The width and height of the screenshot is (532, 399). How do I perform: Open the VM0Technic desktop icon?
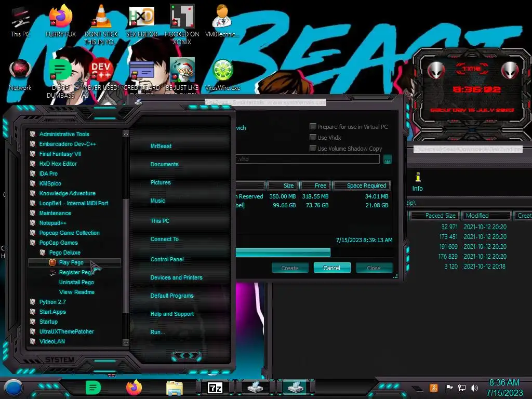(x=222, y=21)
